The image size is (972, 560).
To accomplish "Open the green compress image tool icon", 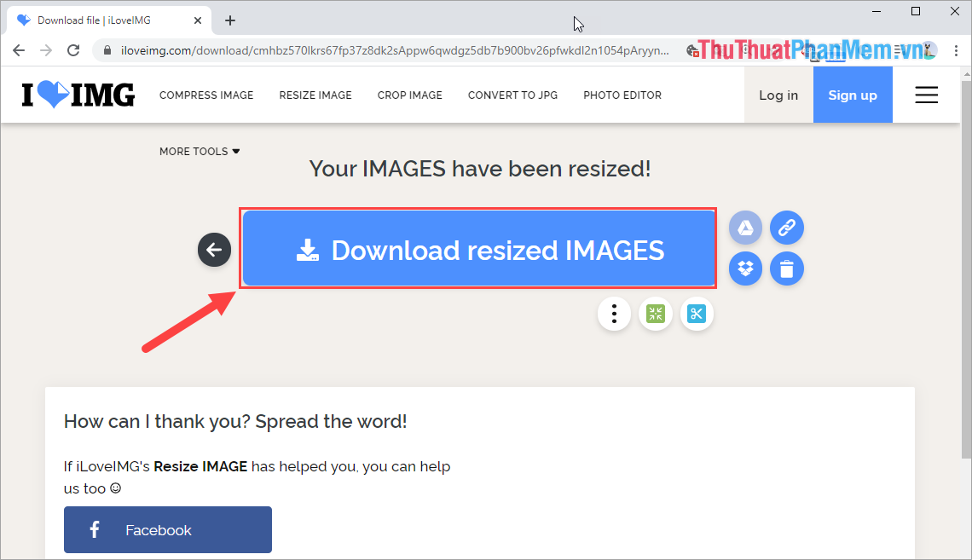I will 655,314.
